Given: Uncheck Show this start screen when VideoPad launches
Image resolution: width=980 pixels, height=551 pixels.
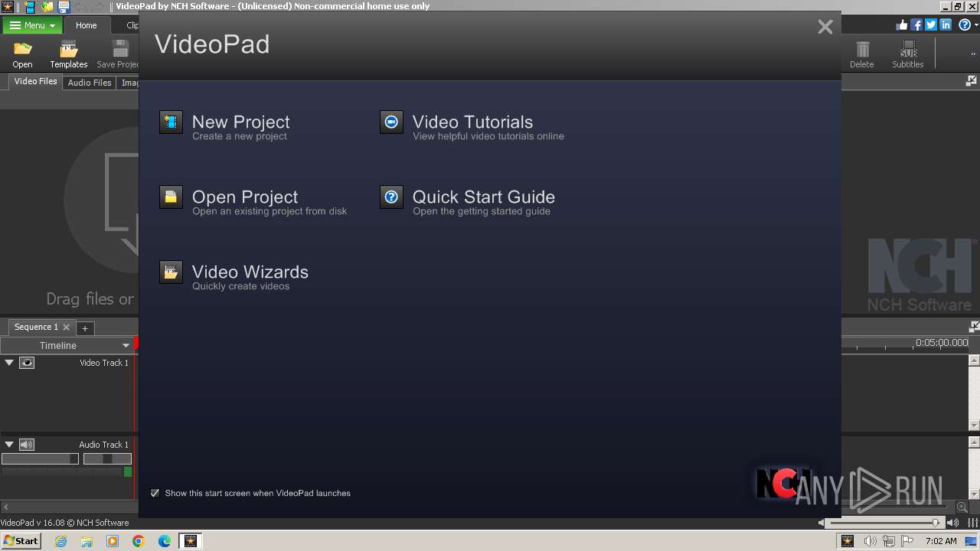Looking at the screenshot, I should pyautogui.click(x=155, y=493).
